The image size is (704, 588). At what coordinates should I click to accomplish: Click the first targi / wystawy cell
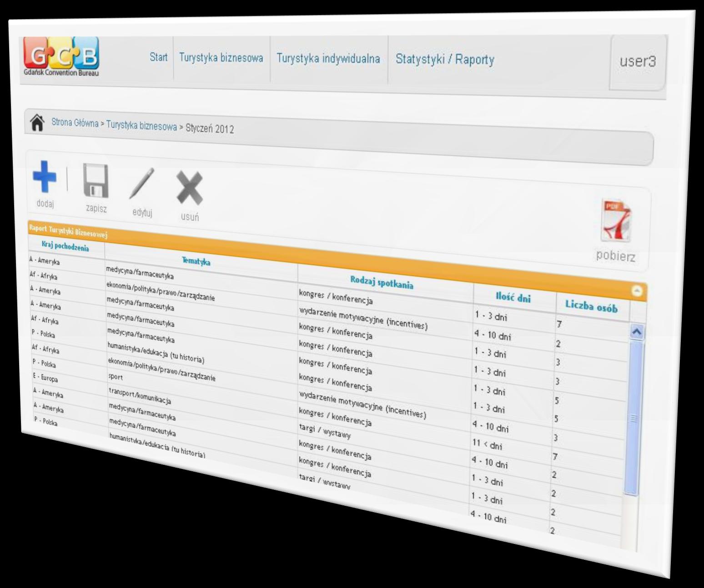[325, 431]
